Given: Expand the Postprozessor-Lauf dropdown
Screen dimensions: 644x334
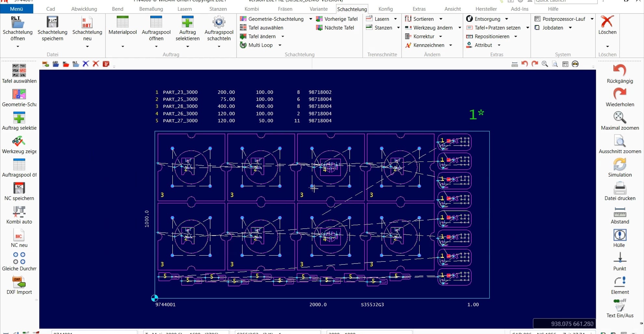Looking at the screenshot, I should [x=592, y=19].
